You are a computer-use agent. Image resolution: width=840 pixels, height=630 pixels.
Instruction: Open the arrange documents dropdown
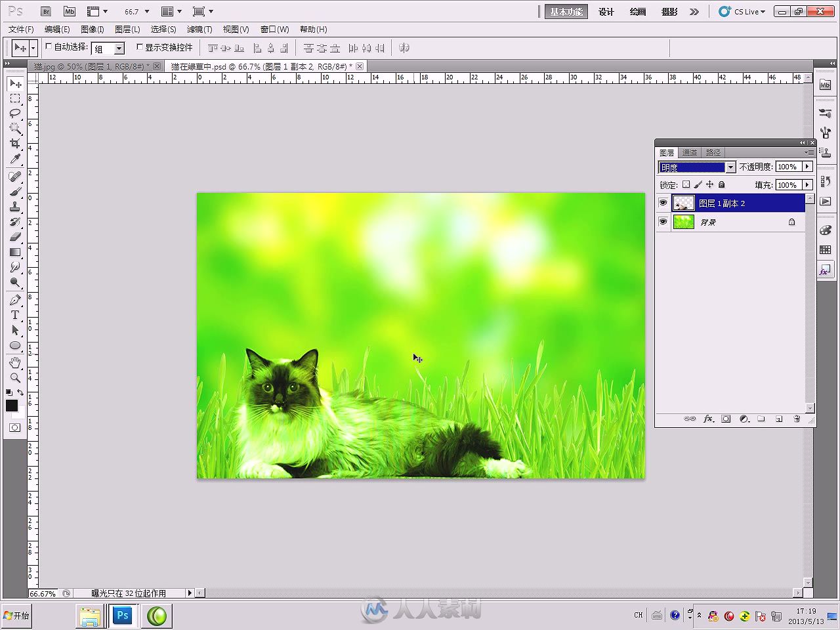pos(171,12)
